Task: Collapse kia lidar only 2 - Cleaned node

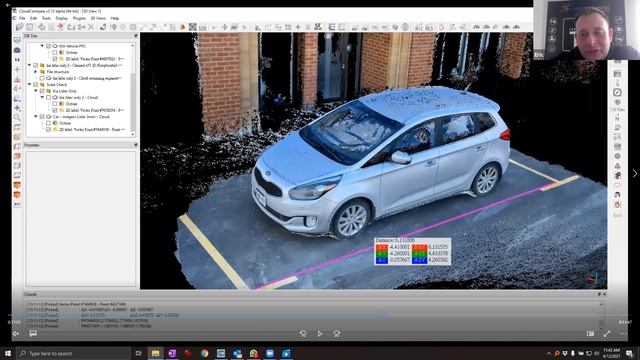Action: (29, 65)
